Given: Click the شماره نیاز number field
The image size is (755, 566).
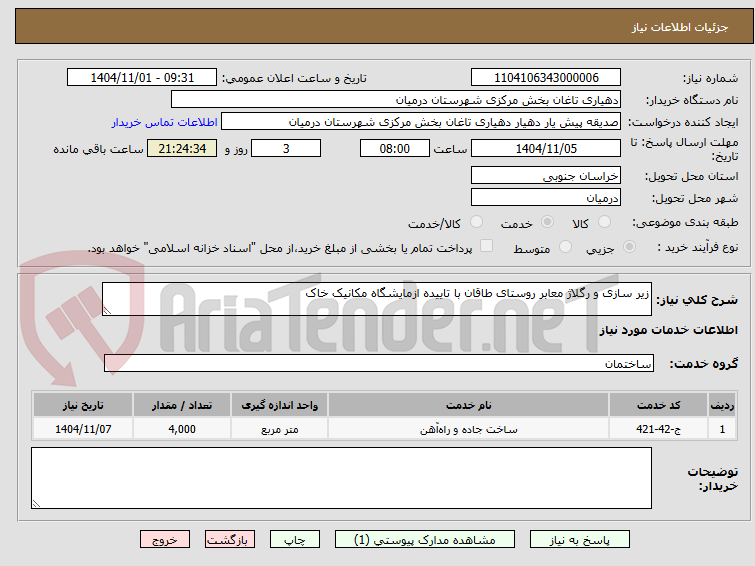Looking at the screenshot, I should point(546,78).
